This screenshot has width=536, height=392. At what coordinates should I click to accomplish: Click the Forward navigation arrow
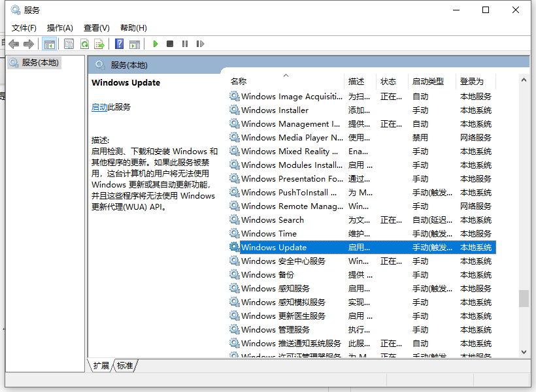tap(29, 43)
